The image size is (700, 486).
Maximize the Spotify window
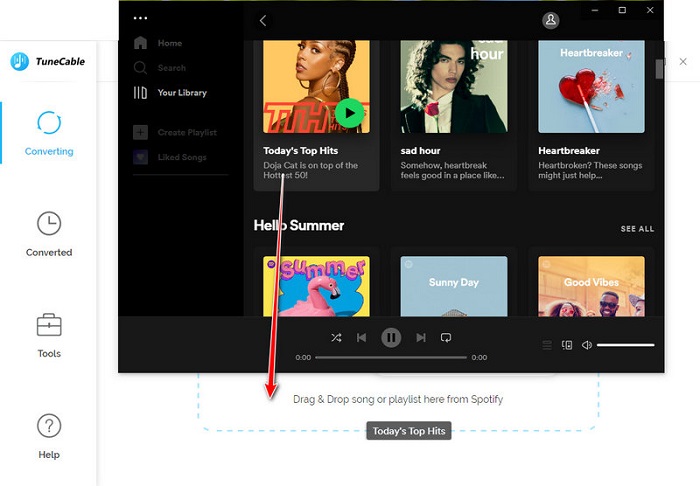pyautogui.click(x=622, y=10)
